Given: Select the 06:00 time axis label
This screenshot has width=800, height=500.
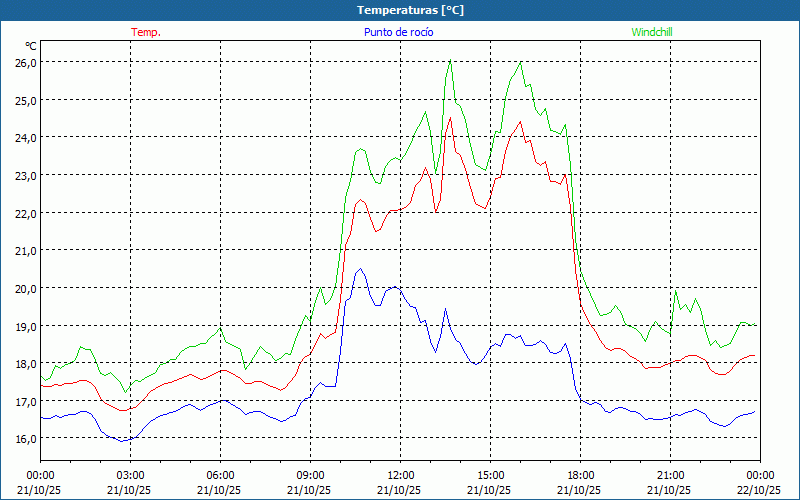Looking at the screenshot, I should (220, 475).
